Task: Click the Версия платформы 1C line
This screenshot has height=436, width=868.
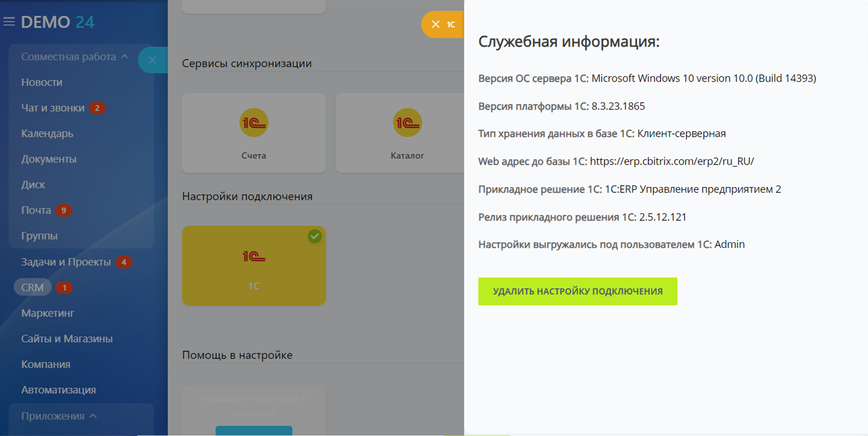Action: 561,106
